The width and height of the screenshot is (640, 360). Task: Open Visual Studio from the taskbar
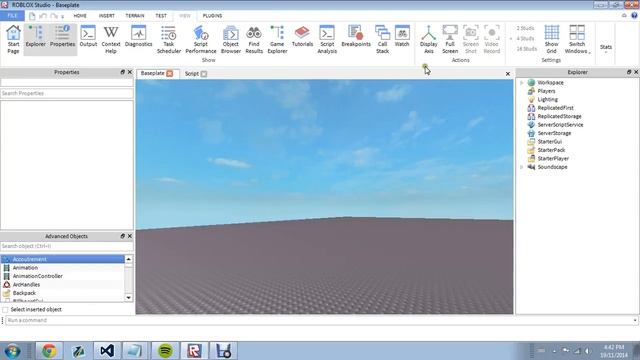click(107, 351)
